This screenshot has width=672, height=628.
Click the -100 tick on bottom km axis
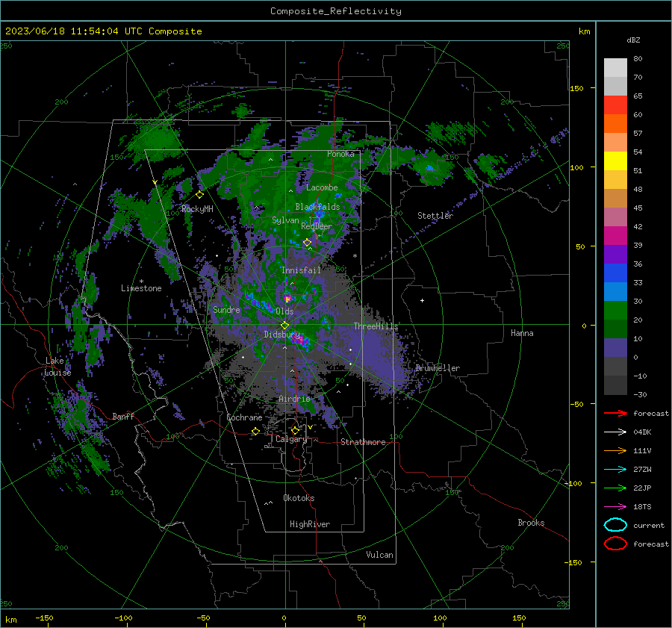123,618
